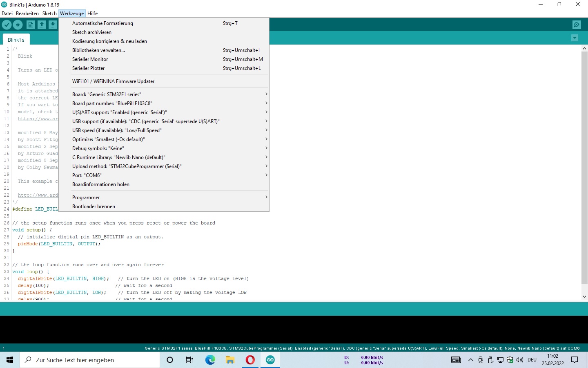Open Task View on the taskbar

189,360
